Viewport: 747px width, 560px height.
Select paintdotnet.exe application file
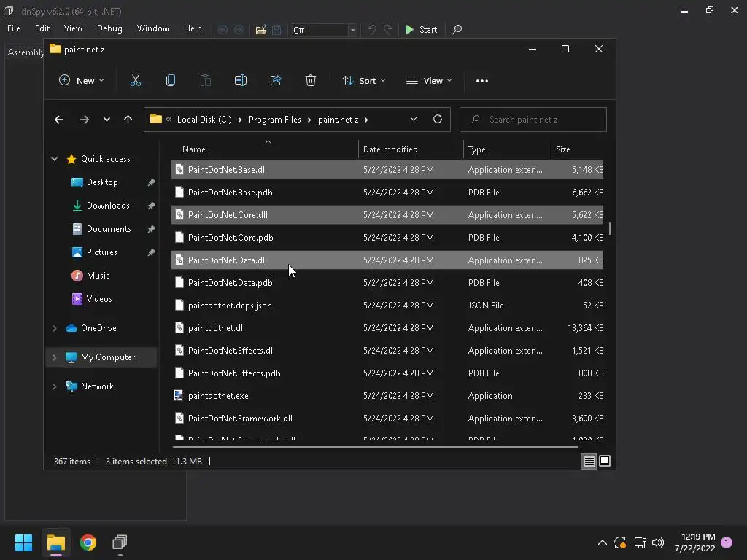[x=387, y=396]
